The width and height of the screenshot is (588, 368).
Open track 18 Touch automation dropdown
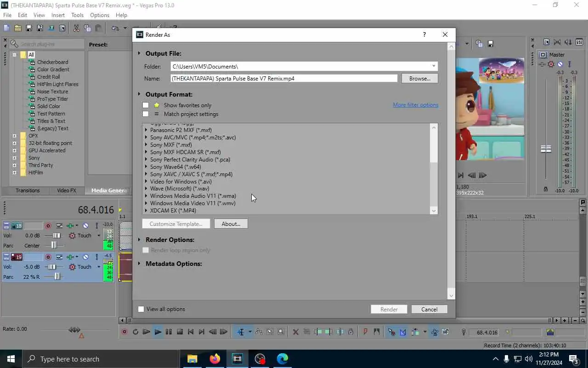98,236
